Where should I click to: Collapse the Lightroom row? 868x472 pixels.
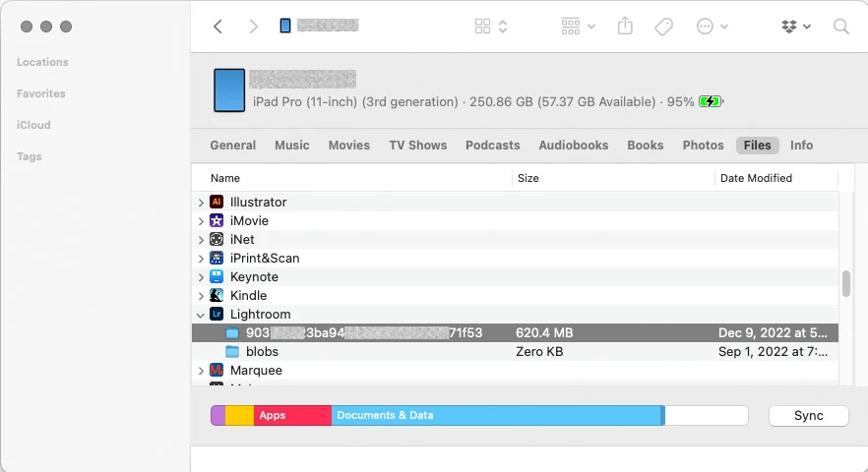click(x=201, y=315)
